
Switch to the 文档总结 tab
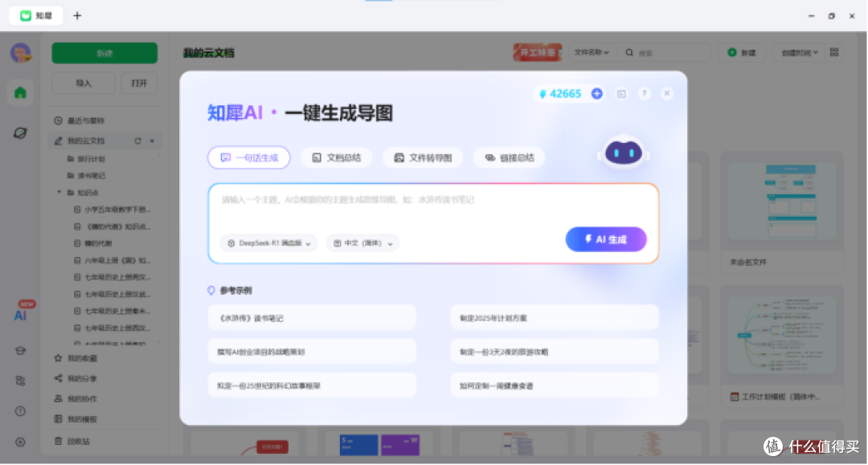coord(336,157)
